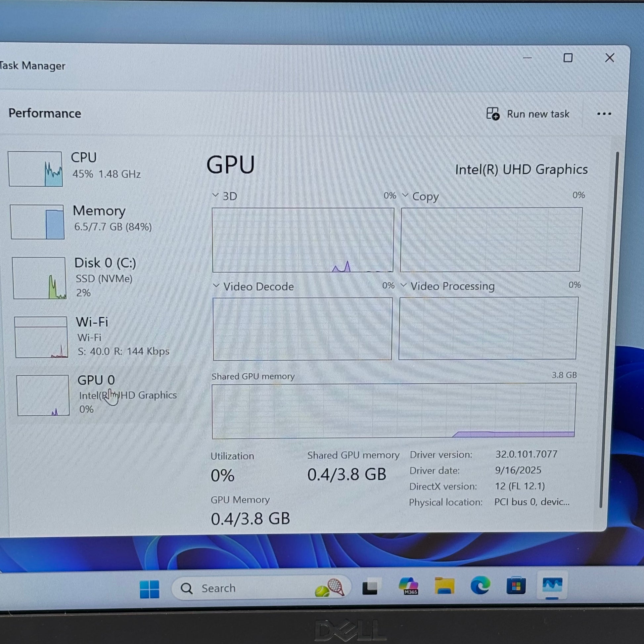Launch File Explorer from the taskbar

pyautogui.click(x=444, y=586)
